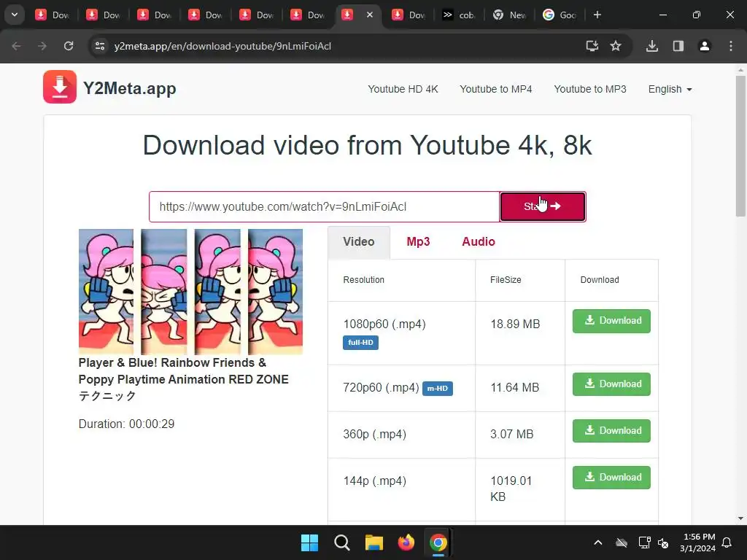Click Chrome icon in taskbar
Screen dimensions: 747x560
[x=438, y=542]
